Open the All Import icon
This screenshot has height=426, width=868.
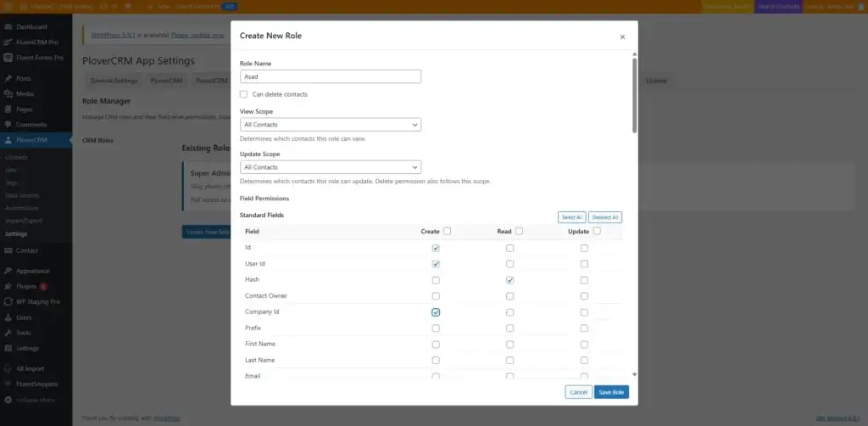coord(8,368)
